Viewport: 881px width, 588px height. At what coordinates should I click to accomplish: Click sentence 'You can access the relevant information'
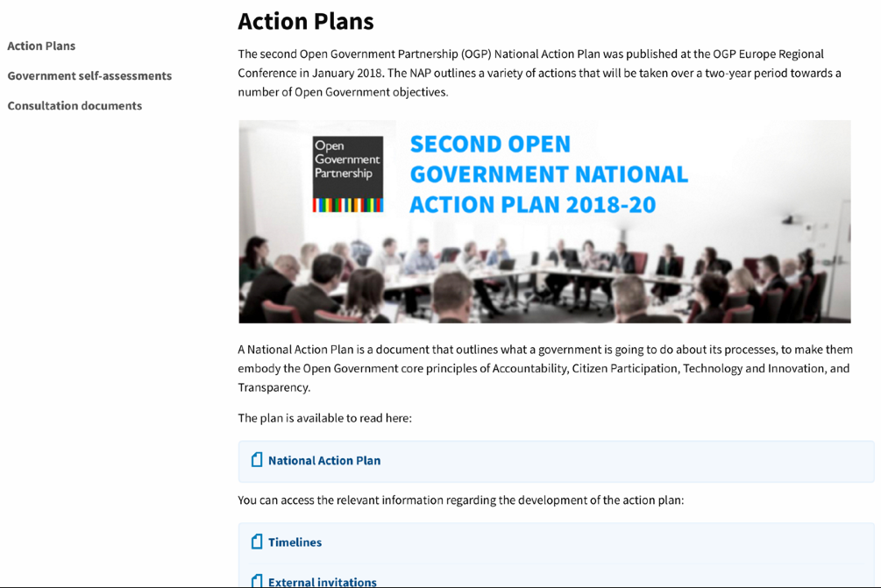click(461, 500)
